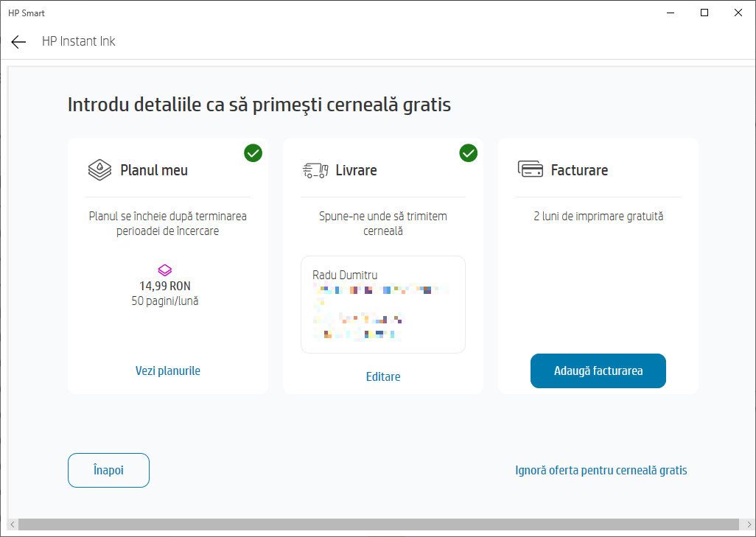The height and width of the screenshot is (537, 756).
Task: Click the green checkmark on Livrare
Action: coord(468,153)
